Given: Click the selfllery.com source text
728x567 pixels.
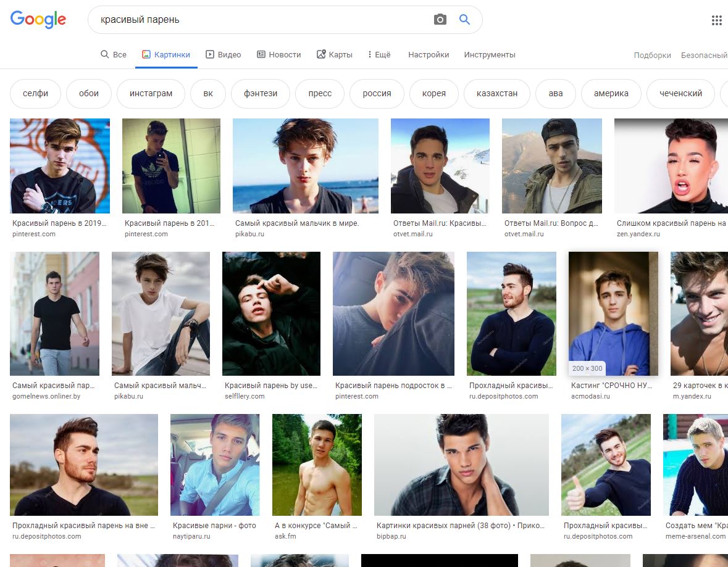Looking at the screenshot, I should tap(245, 396).
